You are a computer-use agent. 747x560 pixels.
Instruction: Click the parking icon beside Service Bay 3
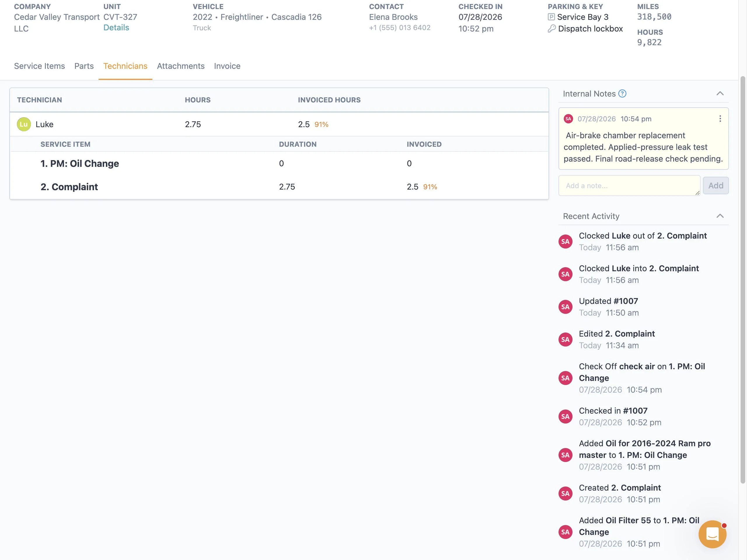(x=551, y=17)
